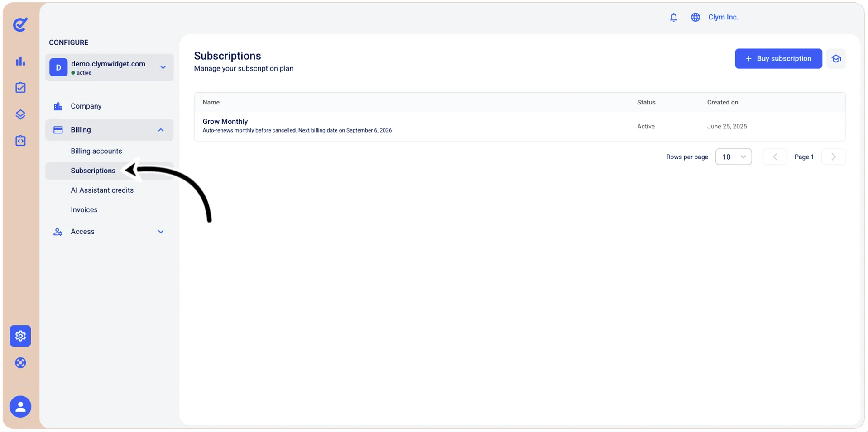
Task: Open the checklist tasks icon in sidebar
Action: pos(20,87)
